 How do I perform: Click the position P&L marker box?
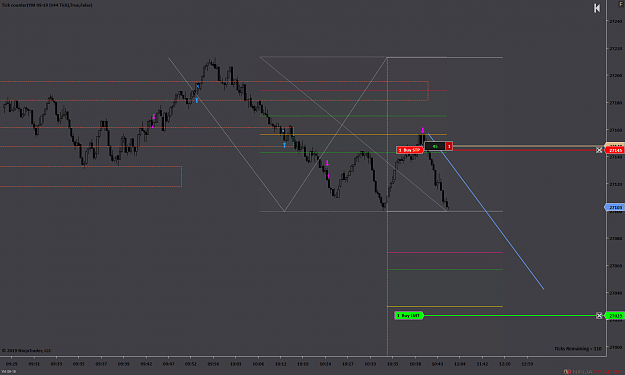(435, 146)
